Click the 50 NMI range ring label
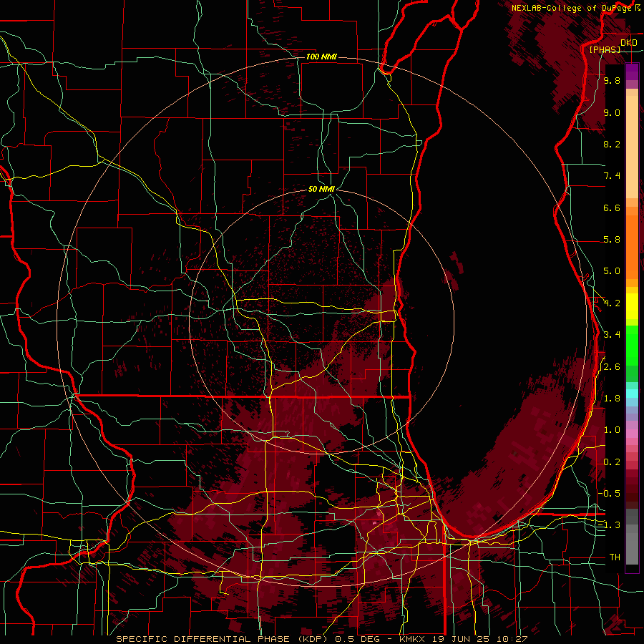The image size is (644, 644). coord(321,190)
